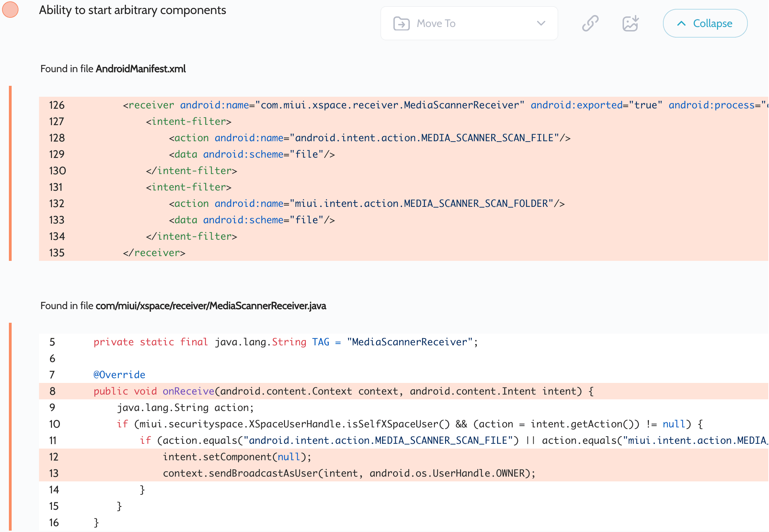
Task: Collapse the vulnerability details
Action: 705,23
